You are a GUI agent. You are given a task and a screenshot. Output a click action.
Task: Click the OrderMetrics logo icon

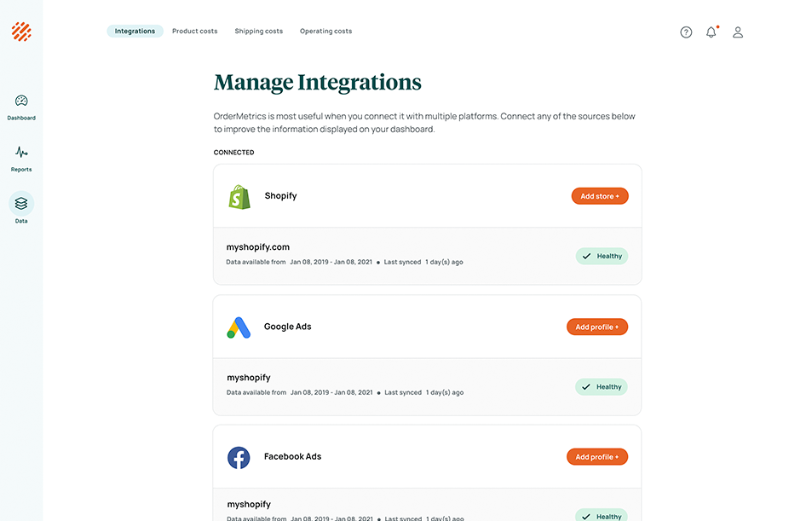[21, 32]
